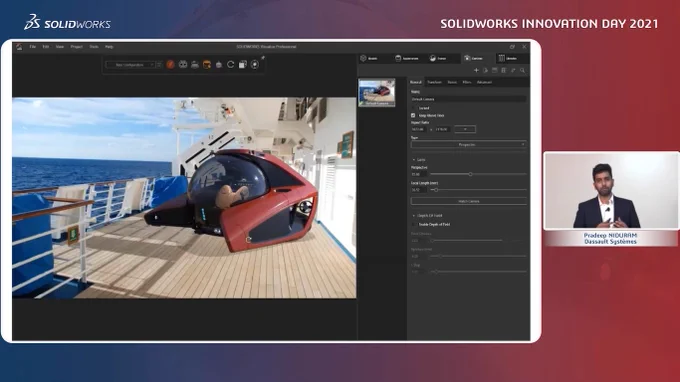Open the Aspect Ratio preset dropdown
Viewport: 680px width, 382px height.
[x=465, y=129]
